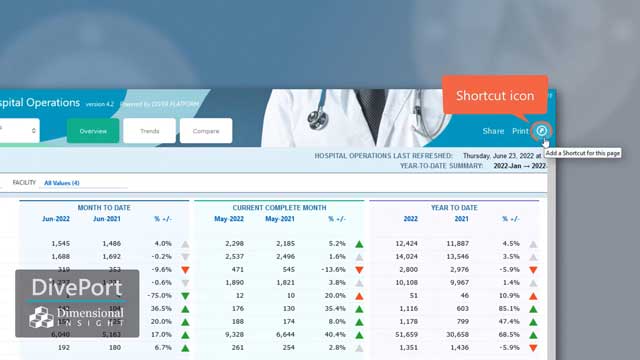Click the green up triangle beside 5.2%
Screen dimensions: 640x360
[x=359, y=244]
